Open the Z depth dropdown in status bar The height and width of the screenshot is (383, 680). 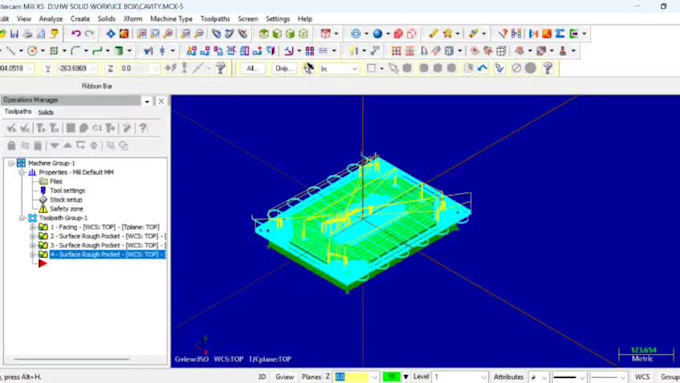click(x=375, y=377)
